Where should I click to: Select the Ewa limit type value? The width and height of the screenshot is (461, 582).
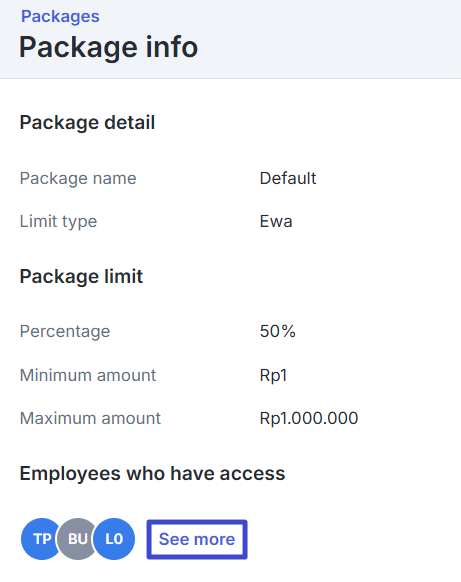click(276, 222)
